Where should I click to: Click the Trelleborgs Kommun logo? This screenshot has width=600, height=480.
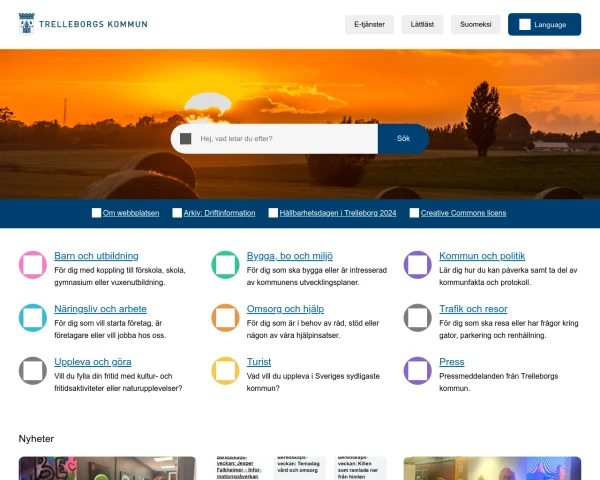(83, 24)
